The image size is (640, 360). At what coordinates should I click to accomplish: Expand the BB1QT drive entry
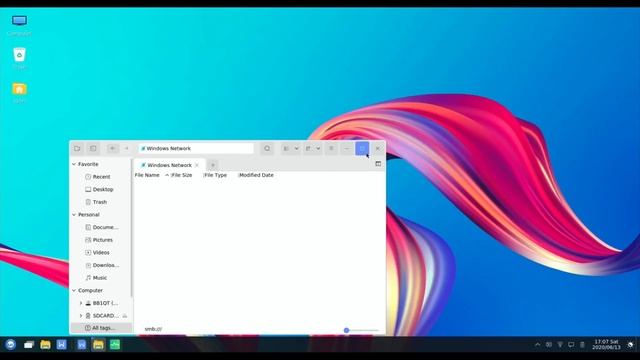coord(80,303)
